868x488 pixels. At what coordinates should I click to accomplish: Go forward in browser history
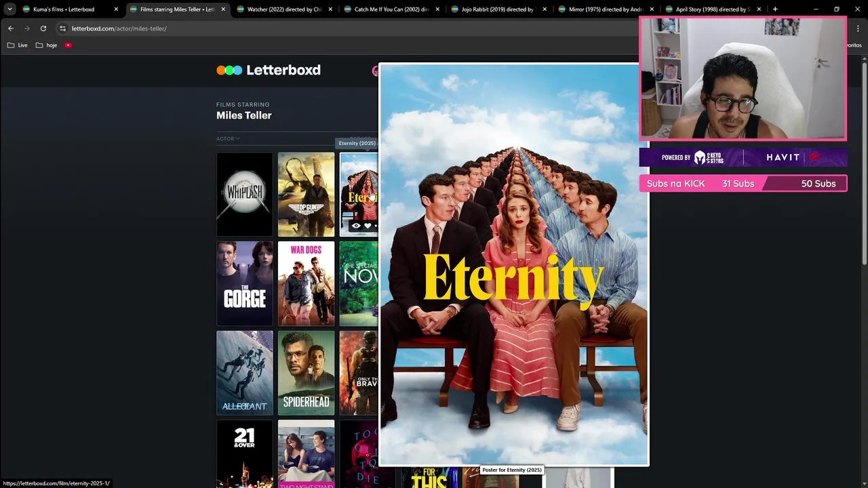pos(27,28)
